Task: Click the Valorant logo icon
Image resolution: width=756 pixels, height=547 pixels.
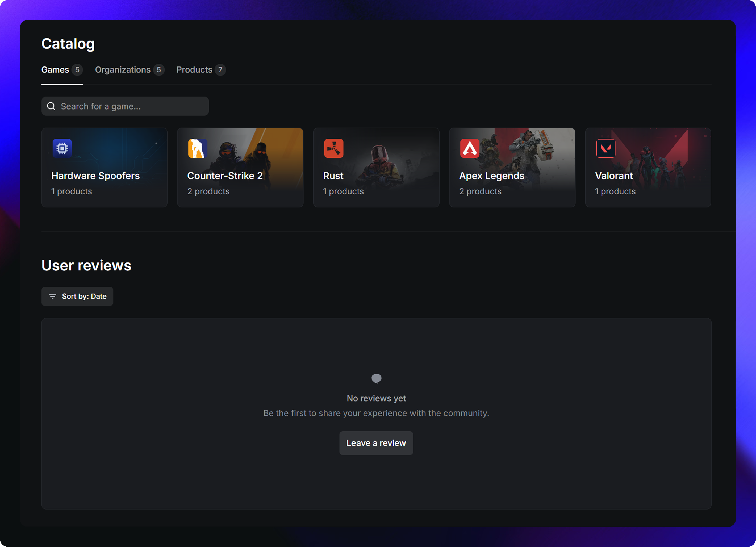Action: pos(606,148)
